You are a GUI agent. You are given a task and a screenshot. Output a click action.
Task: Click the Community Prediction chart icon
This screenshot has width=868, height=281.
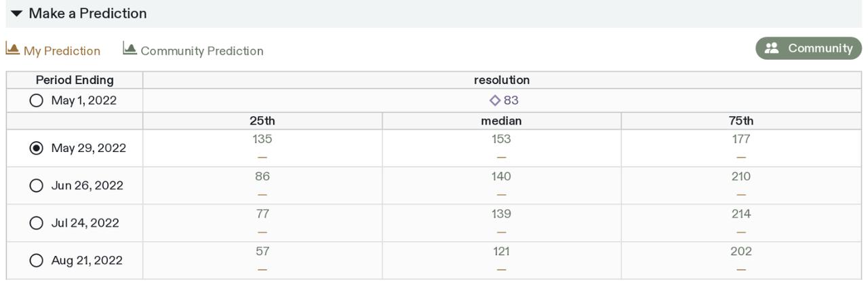tap(130, 49)
